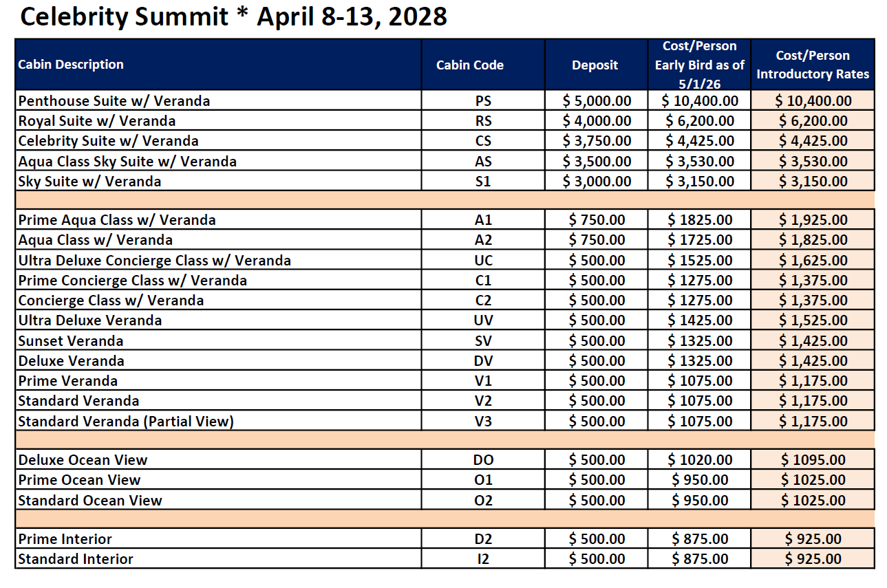
Task: Select cabin code I2
Action: 483,559
